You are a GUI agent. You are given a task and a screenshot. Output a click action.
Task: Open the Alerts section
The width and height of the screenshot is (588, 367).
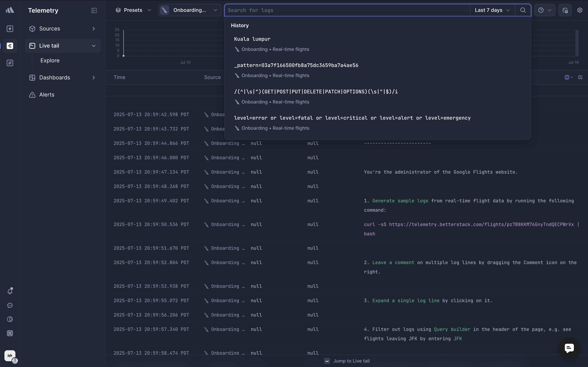point(47,95)
